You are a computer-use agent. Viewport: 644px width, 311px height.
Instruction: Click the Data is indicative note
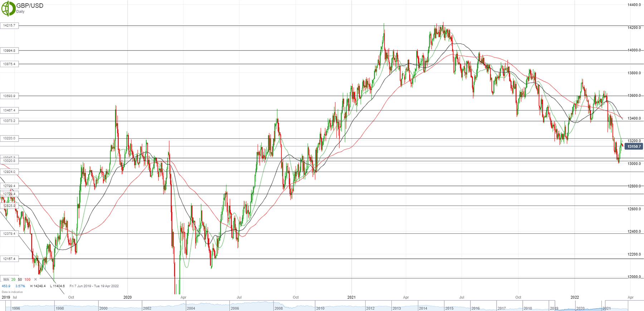pos(12,292)
